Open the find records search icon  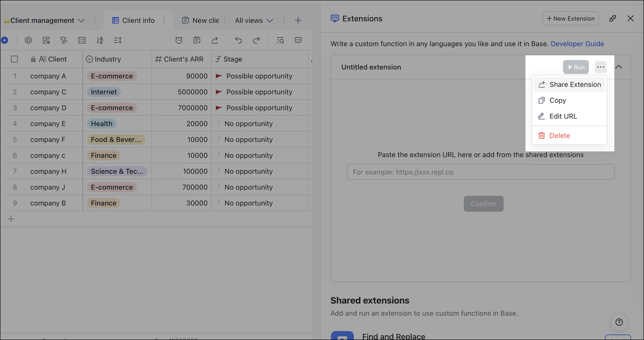[x=280, y=40]
